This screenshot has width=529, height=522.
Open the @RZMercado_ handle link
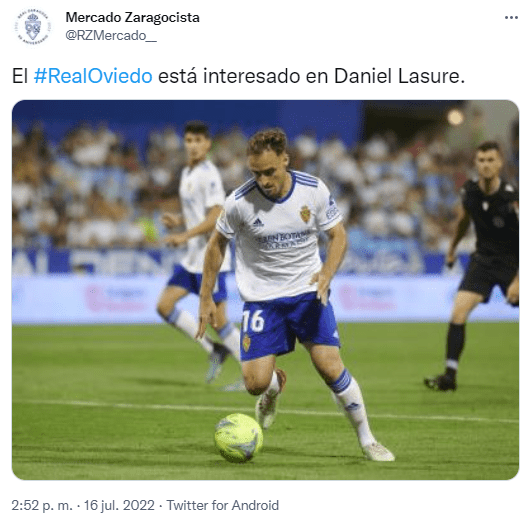click(x=111, y=35)
